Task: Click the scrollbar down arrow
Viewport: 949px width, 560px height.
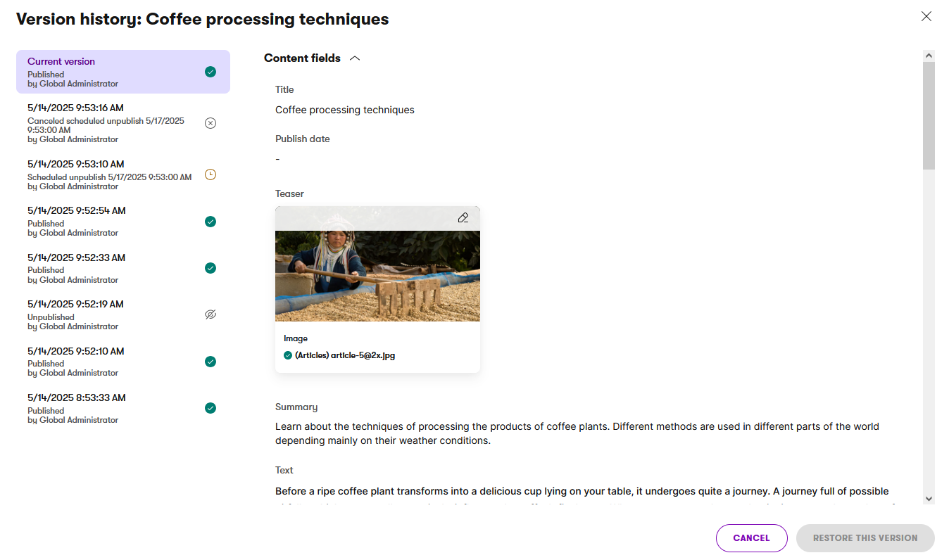Action: [x=929, y=498]
